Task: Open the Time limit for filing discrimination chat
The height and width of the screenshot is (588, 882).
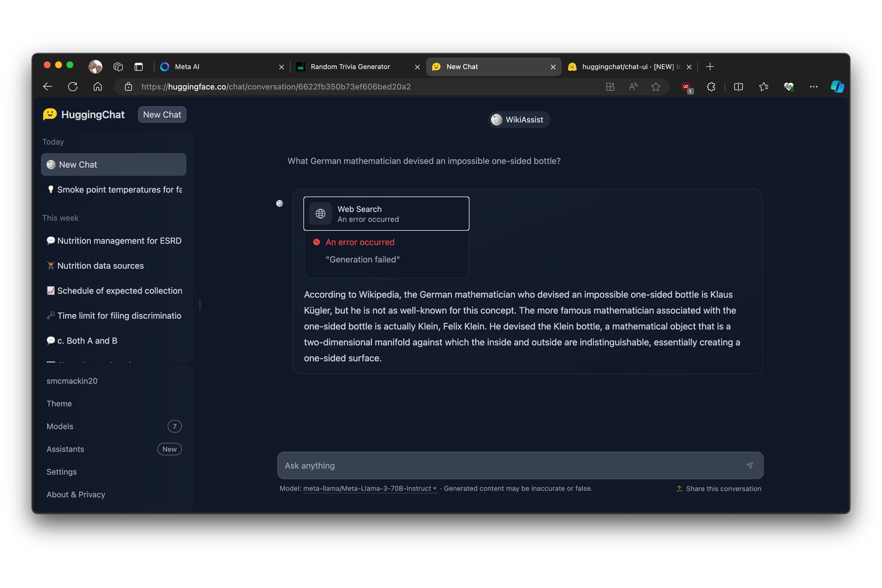Action: (113, 316)
